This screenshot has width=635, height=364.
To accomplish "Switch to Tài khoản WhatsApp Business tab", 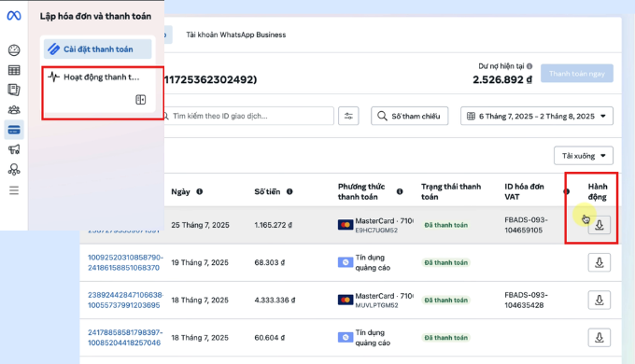I will 235,35.
